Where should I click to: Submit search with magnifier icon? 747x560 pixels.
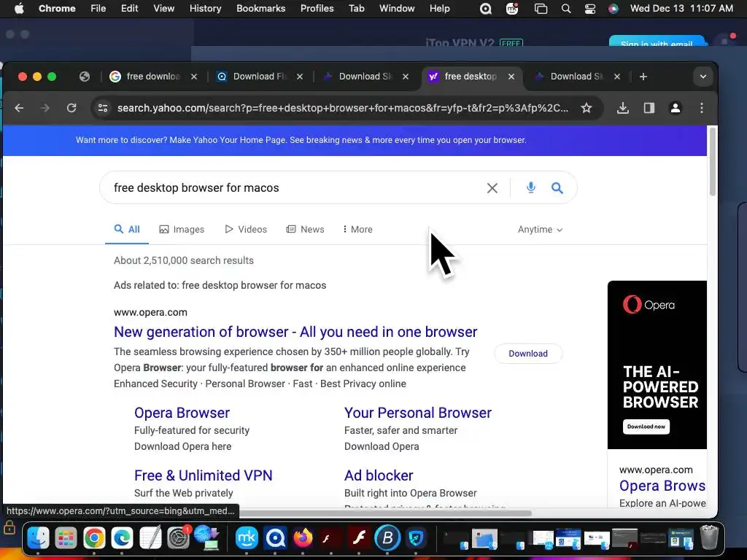coord(557,188)
